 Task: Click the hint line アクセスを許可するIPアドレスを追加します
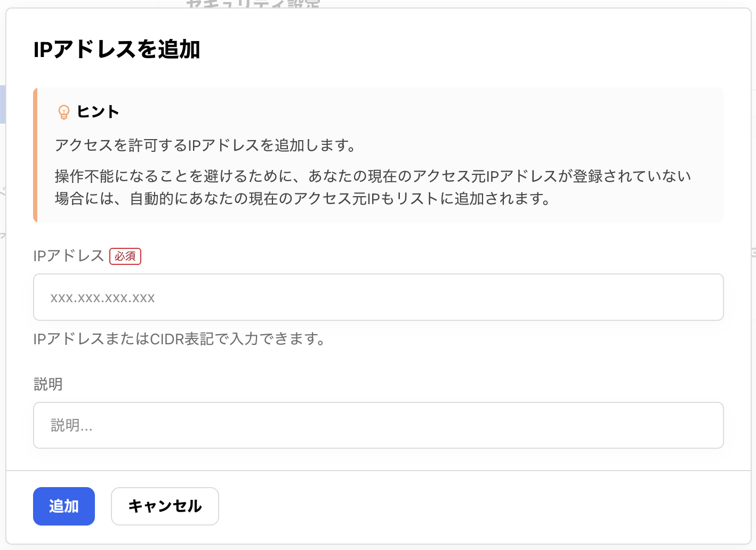205,145
